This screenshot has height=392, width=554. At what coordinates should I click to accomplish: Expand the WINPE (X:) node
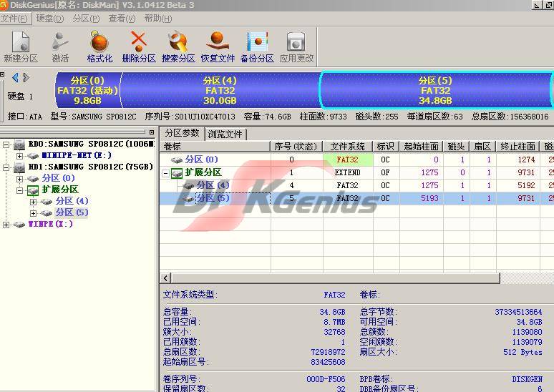(x=6, y=225)
